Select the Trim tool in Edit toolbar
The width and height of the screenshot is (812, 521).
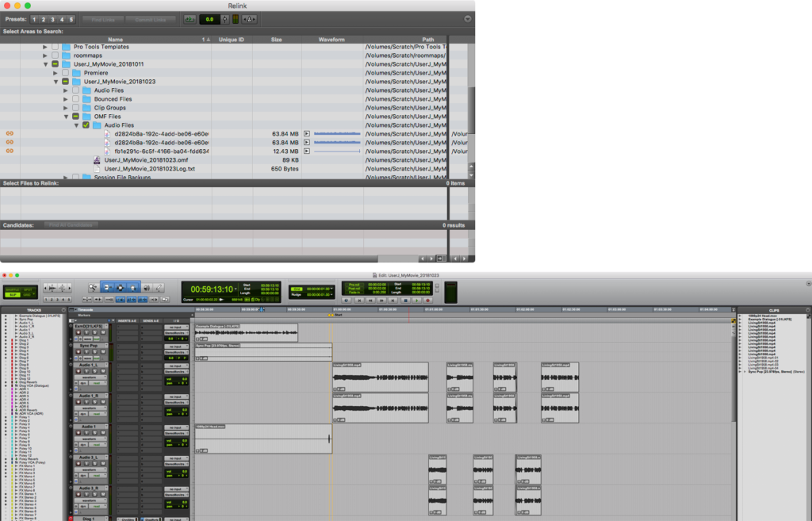tap(107, 287)
